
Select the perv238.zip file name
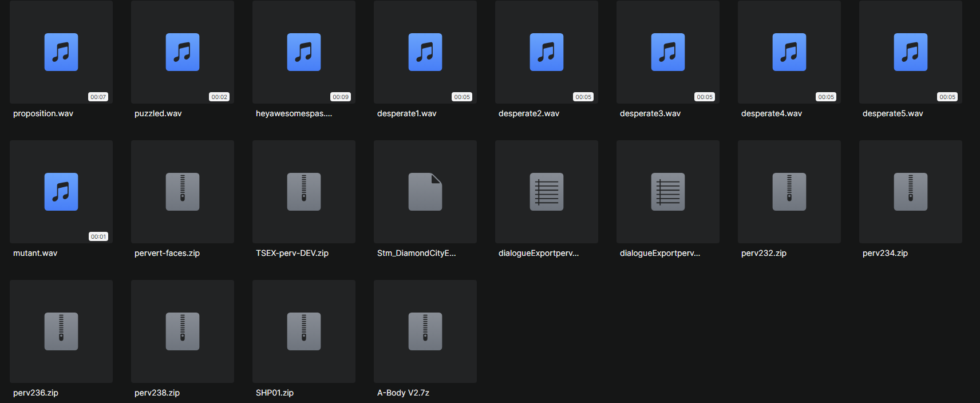[x=157, y=393]
